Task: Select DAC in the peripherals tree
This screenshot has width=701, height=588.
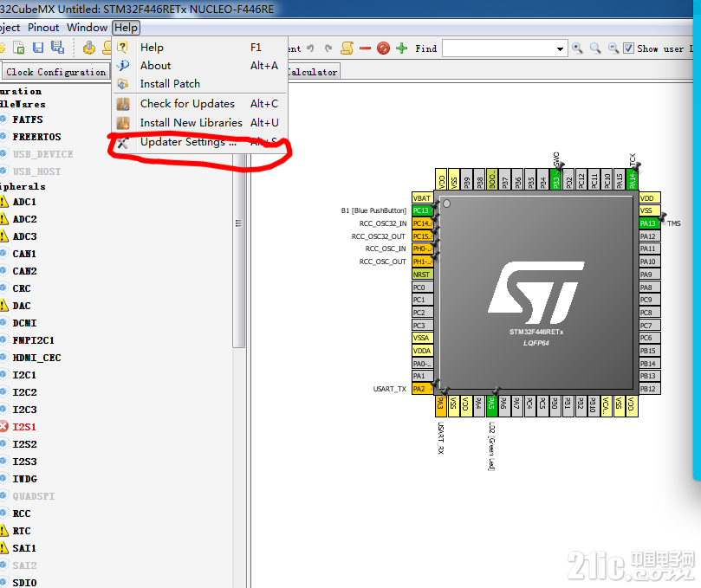Action: 22,306
